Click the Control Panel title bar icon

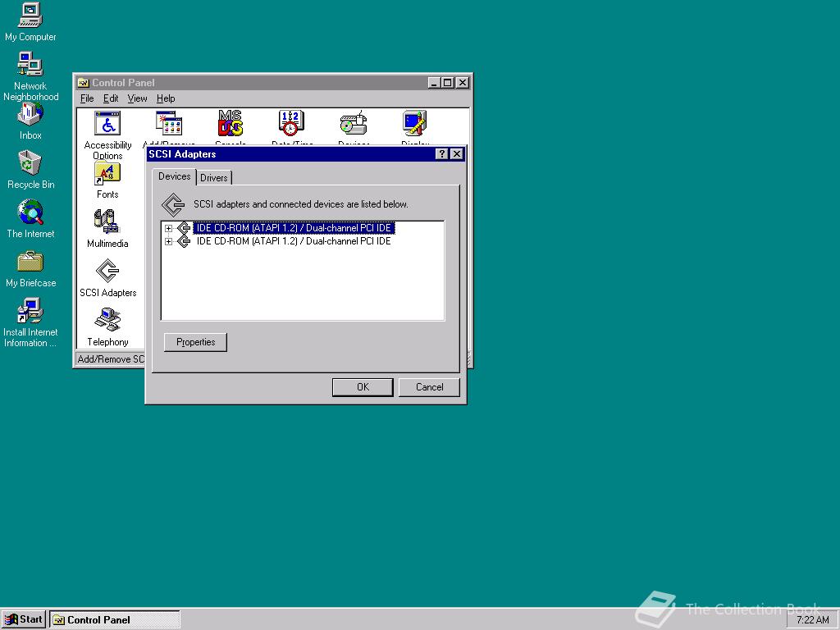click(x=83, y=83)
